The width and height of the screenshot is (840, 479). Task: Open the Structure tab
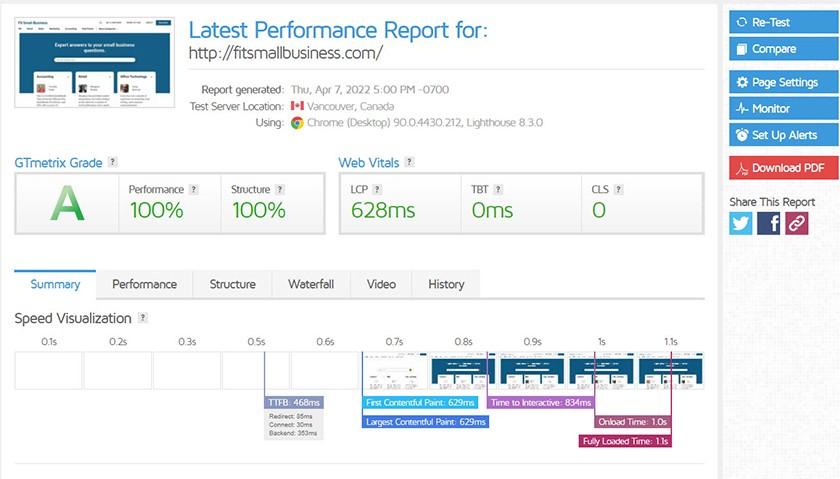(232, 284)
